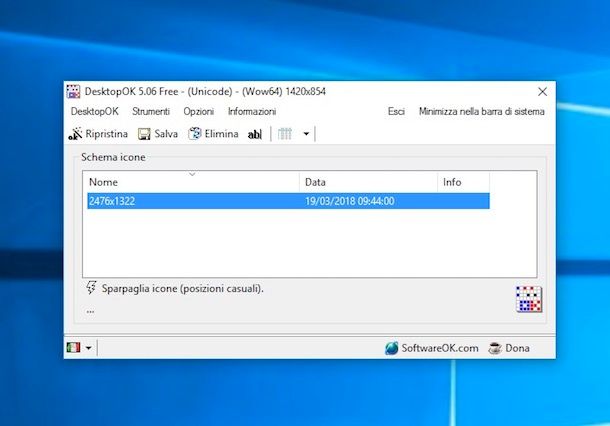This screenshot has width=610, height=426.
Task: Click Sparpaglia icone (posizioni casuali) link
Action: tap(182, 289)
